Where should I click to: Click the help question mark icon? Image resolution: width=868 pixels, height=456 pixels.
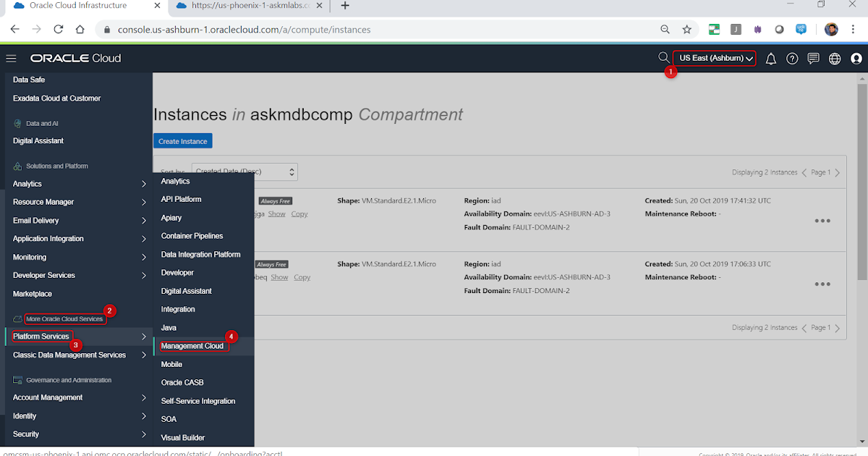791,57
